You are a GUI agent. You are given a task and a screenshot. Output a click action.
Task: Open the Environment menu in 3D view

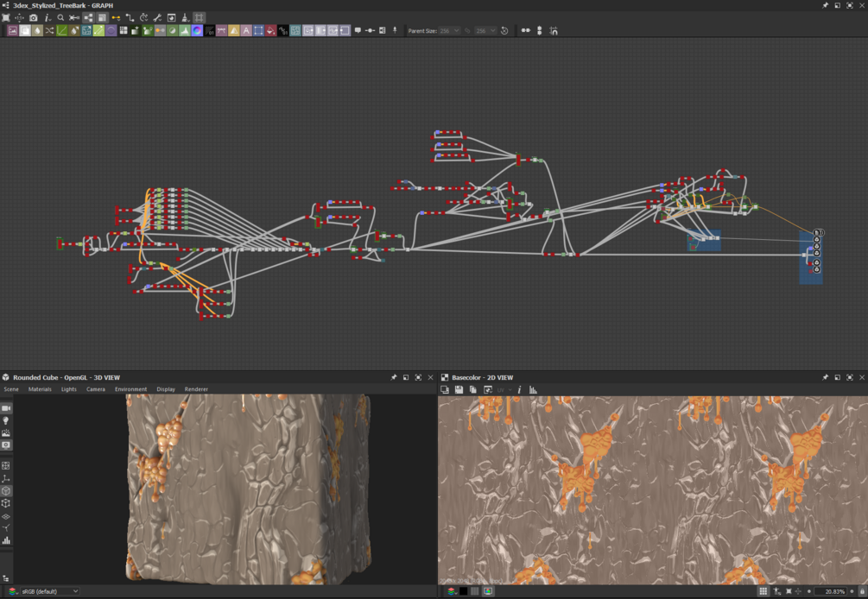[x=130, y=389]
